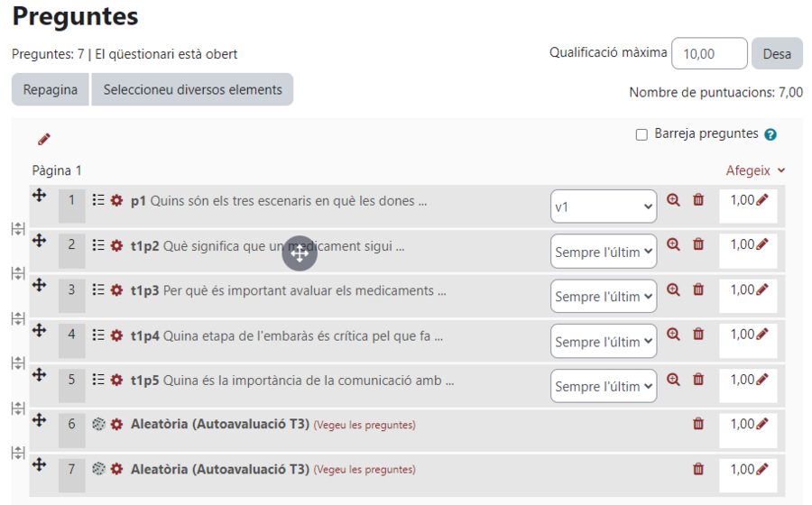This screenshot has width=812, height=505.
Task: Open version dropdown for question t1p5
Action: (x=604, y=386)
